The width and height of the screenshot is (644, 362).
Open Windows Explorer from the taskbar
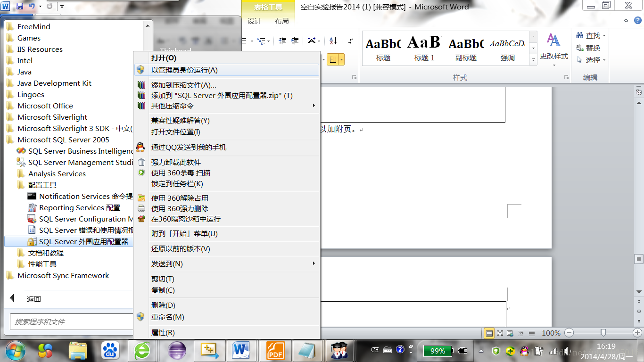(x=78, y=350)
